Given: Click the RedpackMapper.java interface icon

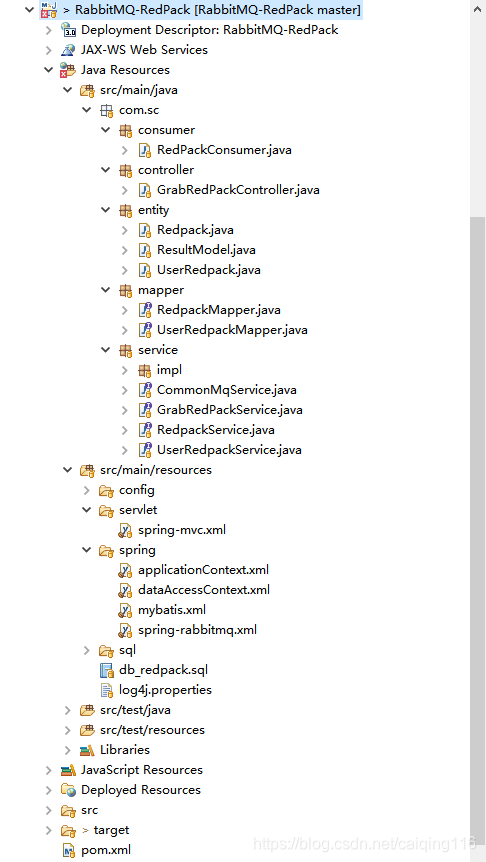Looking at the screenshot, I should [x=144, y=310].
